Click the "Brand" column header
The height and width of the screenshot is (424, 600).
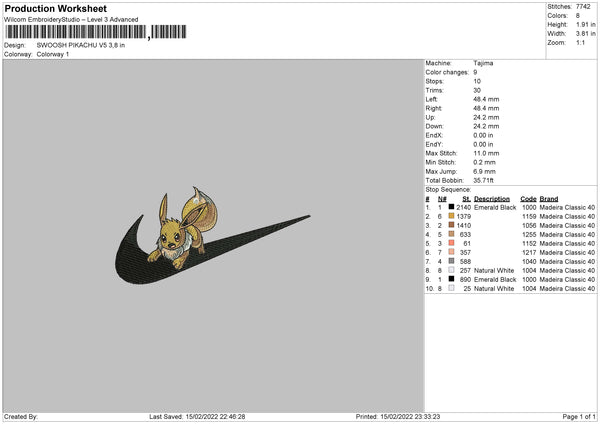549,199
